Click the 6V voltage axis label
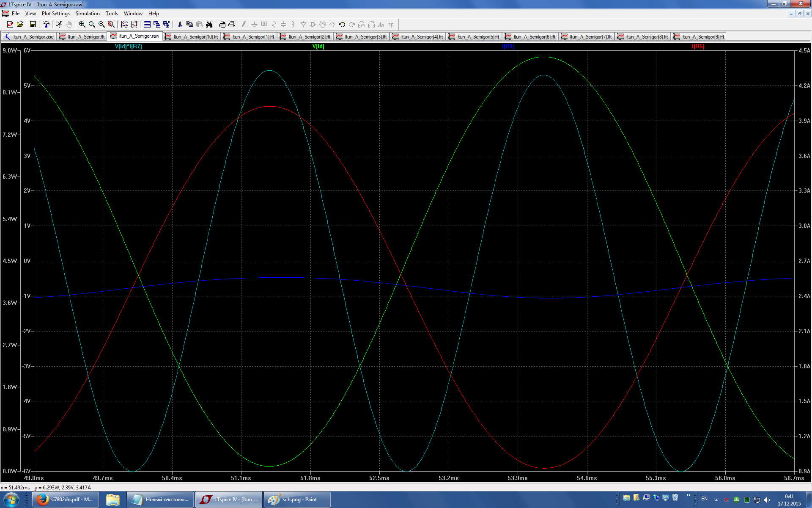The width and height of the screenshot is (812, 508). click(x=27, y=50)
